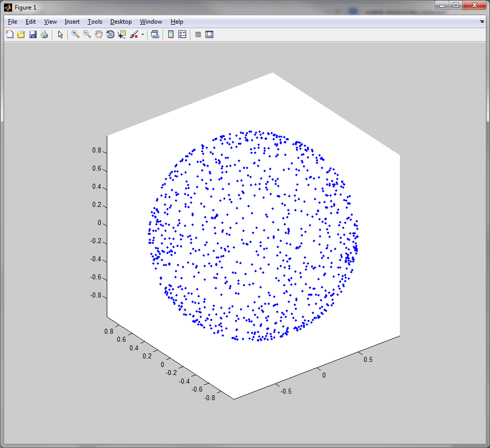Print the figure with the printer icon

point(44,34)
